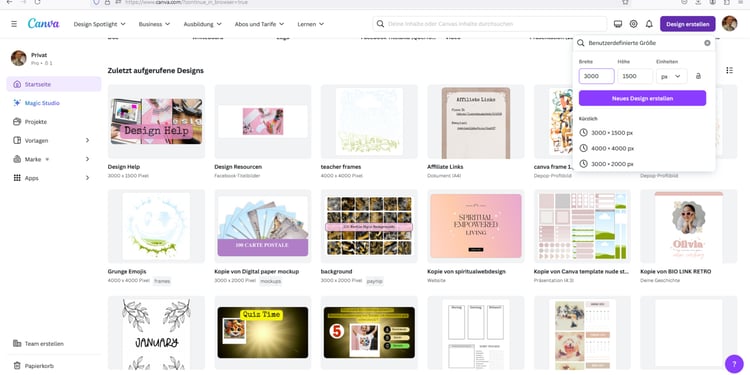Open Projekte in sidebar
Image resolution: width=750 pixels, height=375 pixels.
[54, 121]
